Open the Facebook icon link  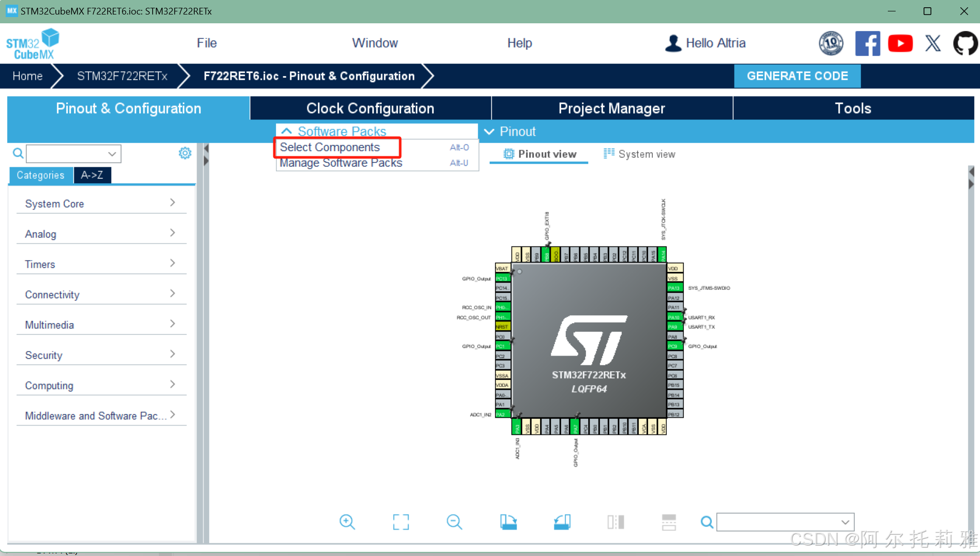[x=867, y=43]
